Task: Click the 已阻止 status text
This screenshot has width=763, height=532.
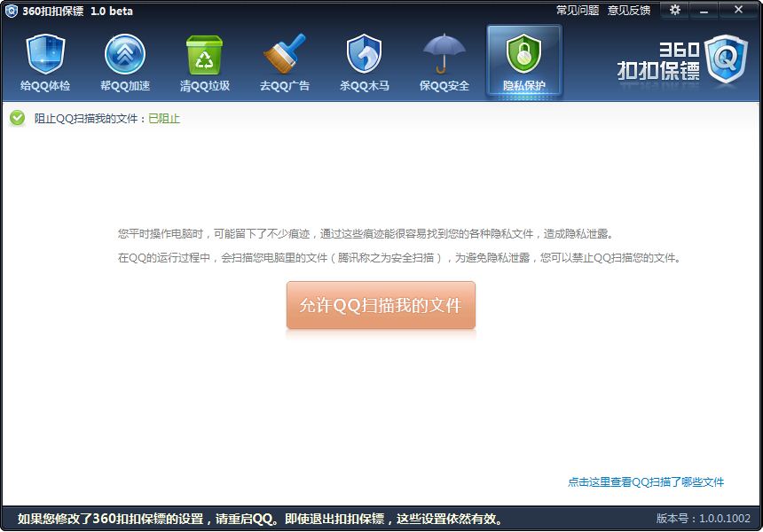Action: tap(164, 119)
